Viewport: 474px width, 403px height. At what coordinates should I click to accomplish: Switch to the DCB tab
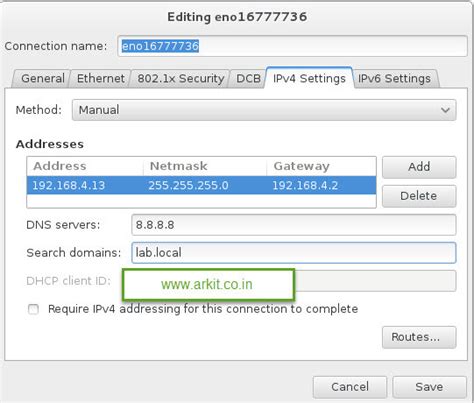pyautogui.click(x=248, y=79)
